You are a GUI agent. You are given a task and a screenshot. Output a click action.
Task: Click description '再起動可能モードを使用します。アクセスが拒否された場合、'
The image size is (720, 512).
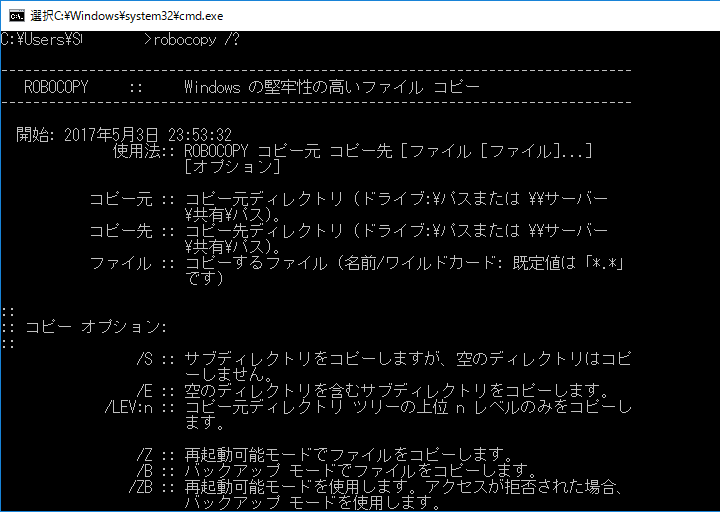click(x=404, y=487)
